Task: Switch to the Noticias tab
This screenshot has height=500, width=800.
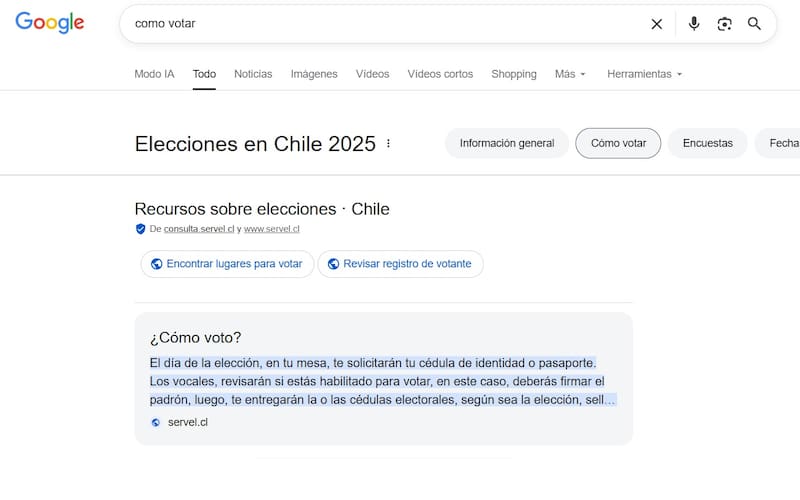Action: tap(253, 74)
